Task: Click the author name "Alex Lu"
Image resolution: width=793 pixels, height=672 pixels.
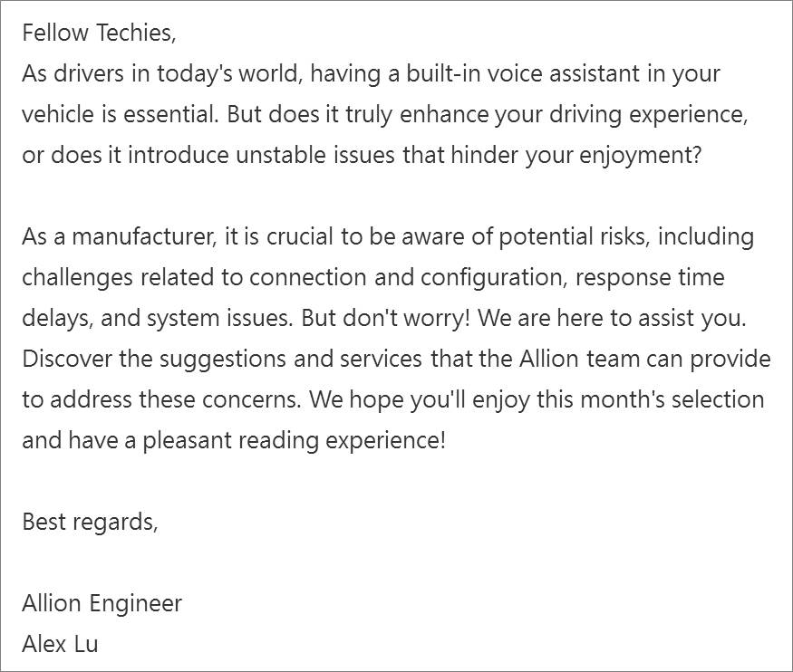Action: (60, 644)
